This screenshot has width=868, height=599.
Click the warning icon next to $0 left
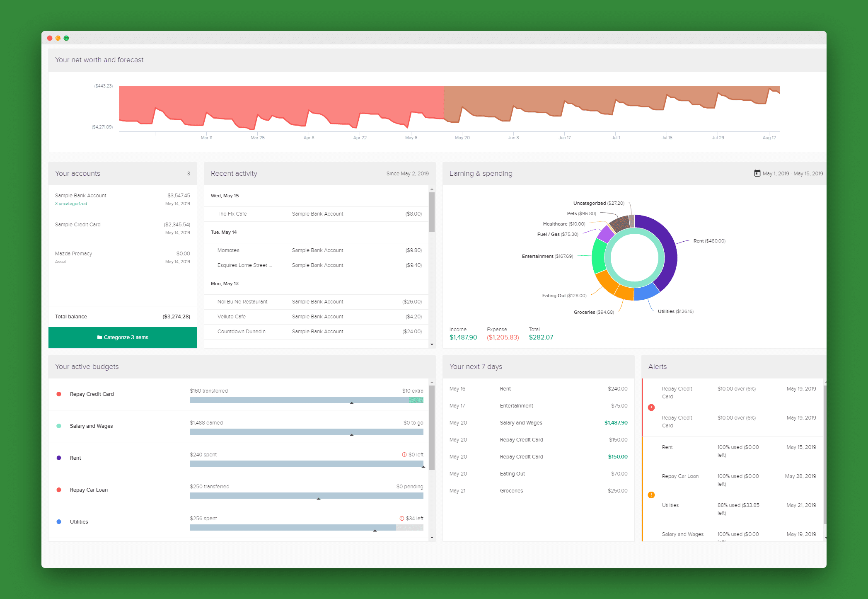coord(404,455)
